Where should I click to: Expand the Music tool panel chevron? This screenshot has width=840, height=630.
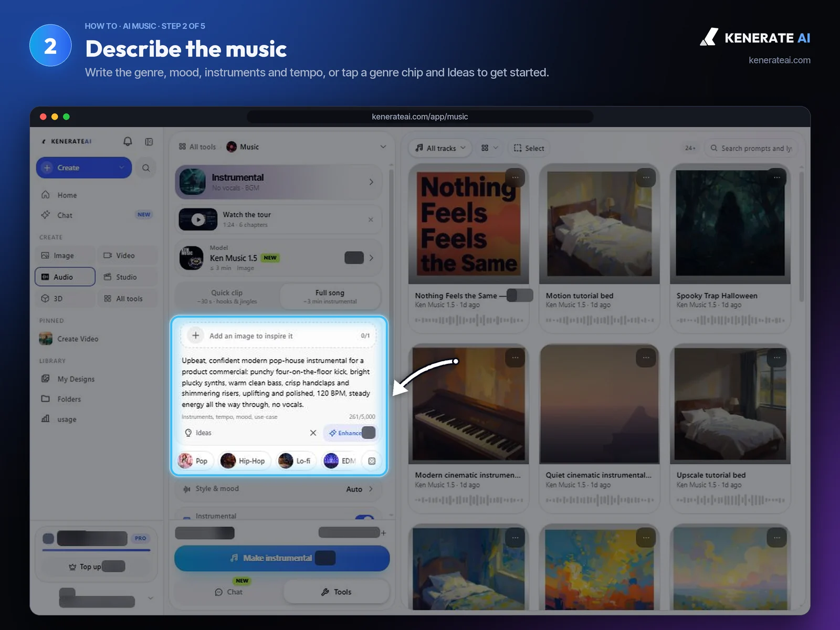[x=383, y=147]
